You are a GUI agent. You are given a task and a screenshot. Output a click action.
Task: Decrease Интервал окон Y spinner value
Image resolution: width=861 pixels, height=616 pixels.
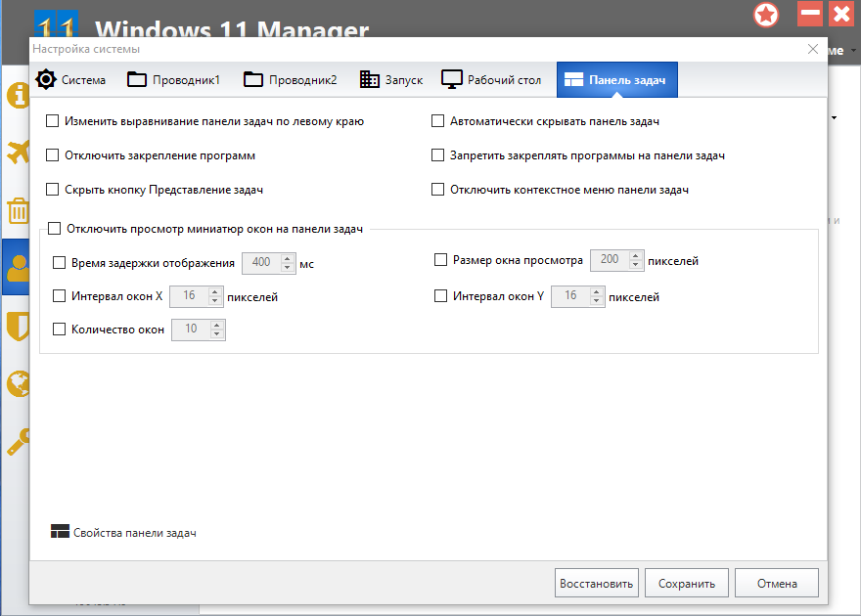point(596,301)
